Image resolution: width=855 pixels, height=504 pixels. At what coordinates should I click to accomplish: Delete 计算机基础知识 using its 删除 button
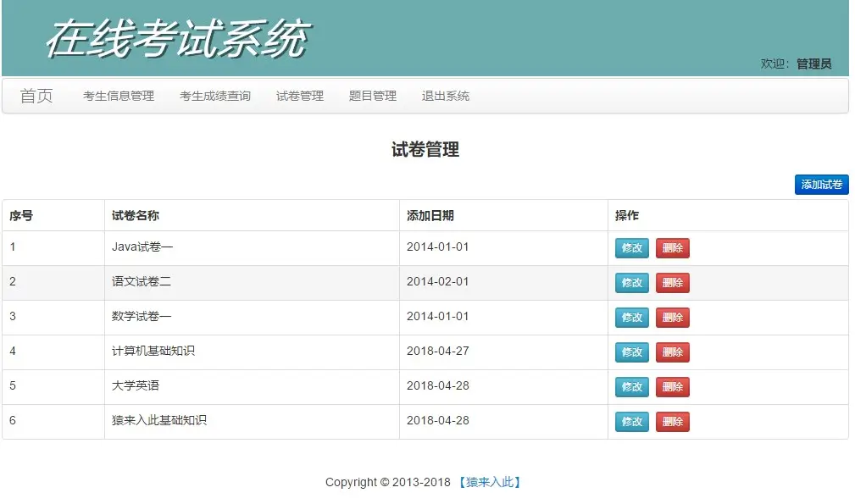coord(672,352)
